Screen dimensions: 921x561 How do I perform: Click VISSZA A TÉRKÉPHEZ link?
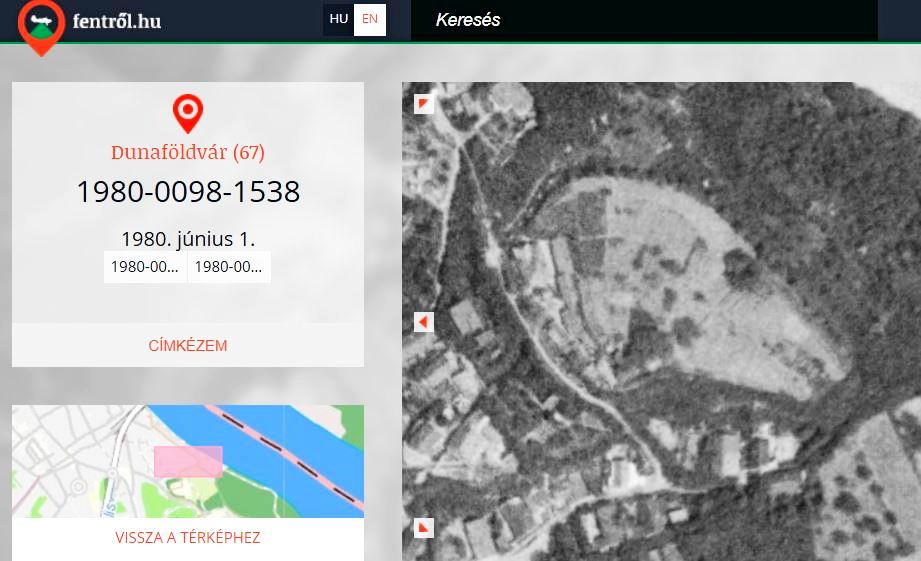(188, 538)
